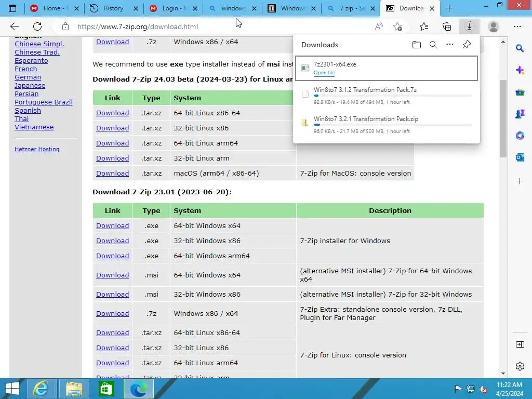532x399 pixels.
Task: Open Read Aloud icon in address bar
Action: (379, 26)
